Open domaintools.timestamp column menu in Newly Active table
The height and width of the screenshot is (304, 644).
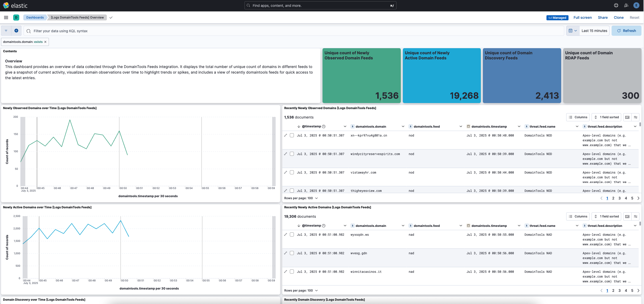point(519,226)
